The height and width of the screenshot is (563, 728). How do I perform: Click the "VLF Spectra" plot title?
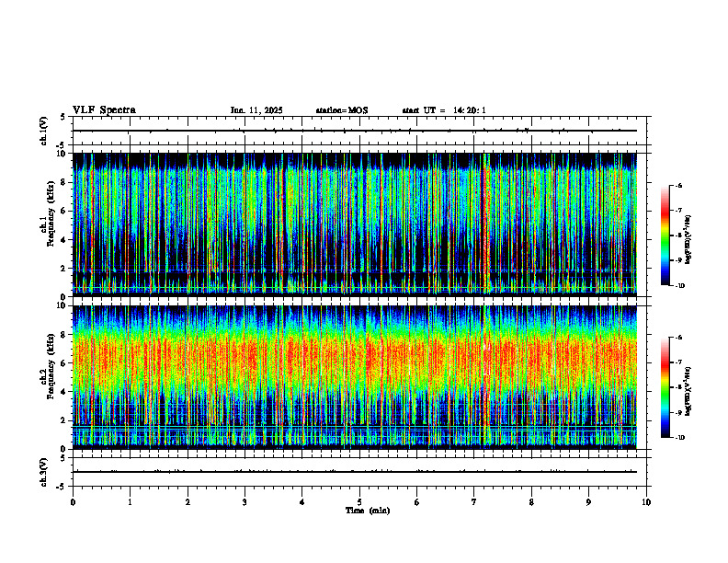pyautogui.click(x=104, y=110)
